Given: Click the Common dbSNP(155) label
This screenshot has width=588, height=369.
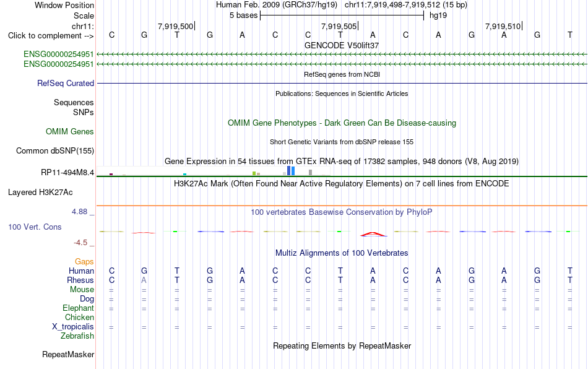Looking at the screenshot, I should pos(55,150).
